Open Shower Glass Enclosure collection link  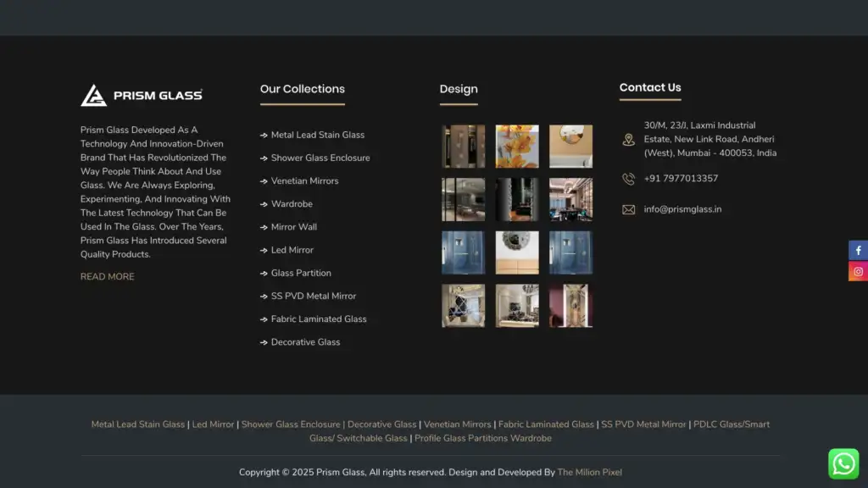(320, 158)
